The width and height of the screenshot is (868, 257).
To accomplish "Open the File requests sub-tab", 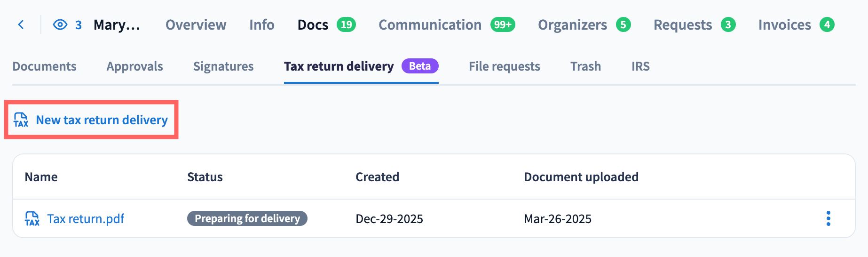I will tap(504, 66).
